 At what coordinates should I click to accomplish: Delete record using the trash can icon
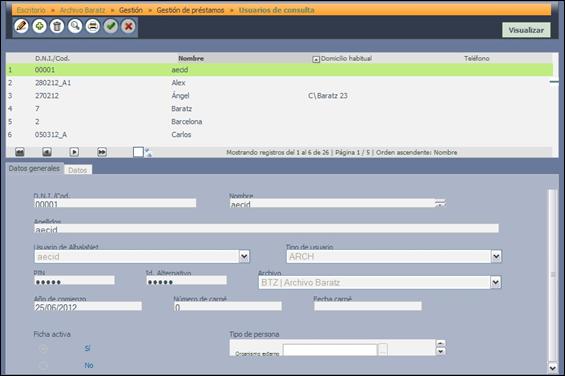[57, 26]
